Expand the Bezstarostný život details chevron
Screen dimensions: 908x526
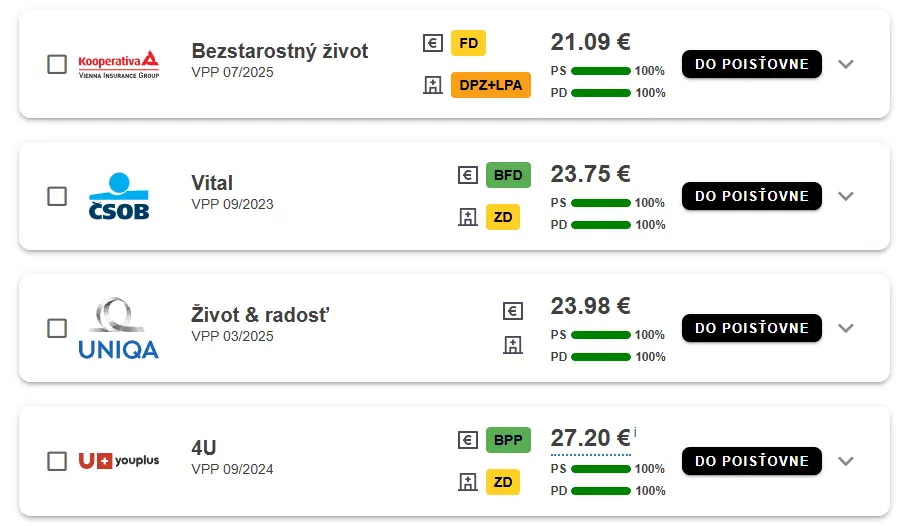[x=846, y=64]
